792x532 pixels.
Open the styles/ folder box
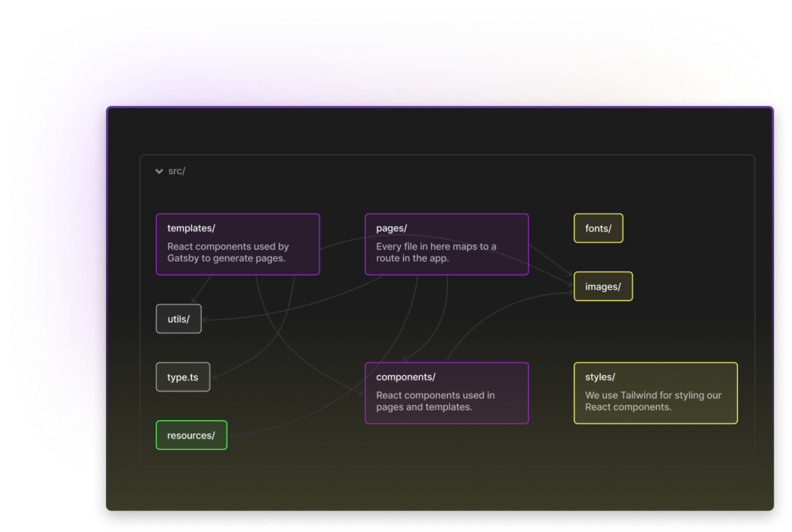point(655,394)
